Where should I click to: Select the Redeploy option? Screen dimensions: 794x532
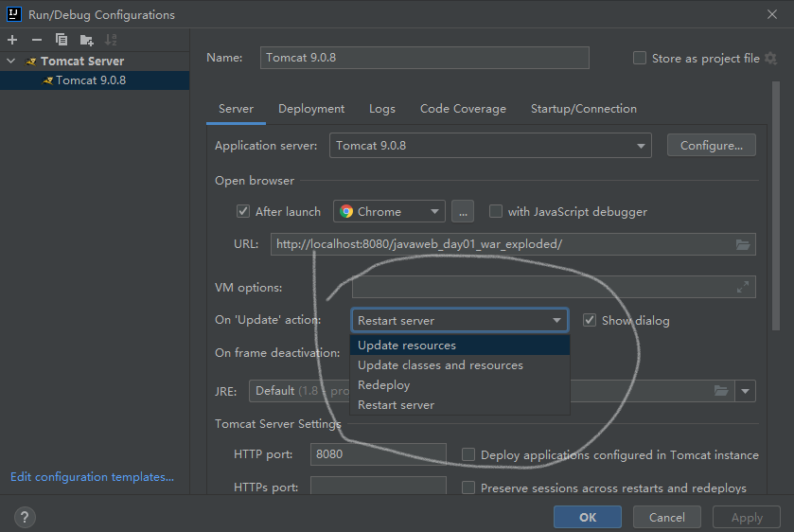pyautogui.click(x=460, y=385)
